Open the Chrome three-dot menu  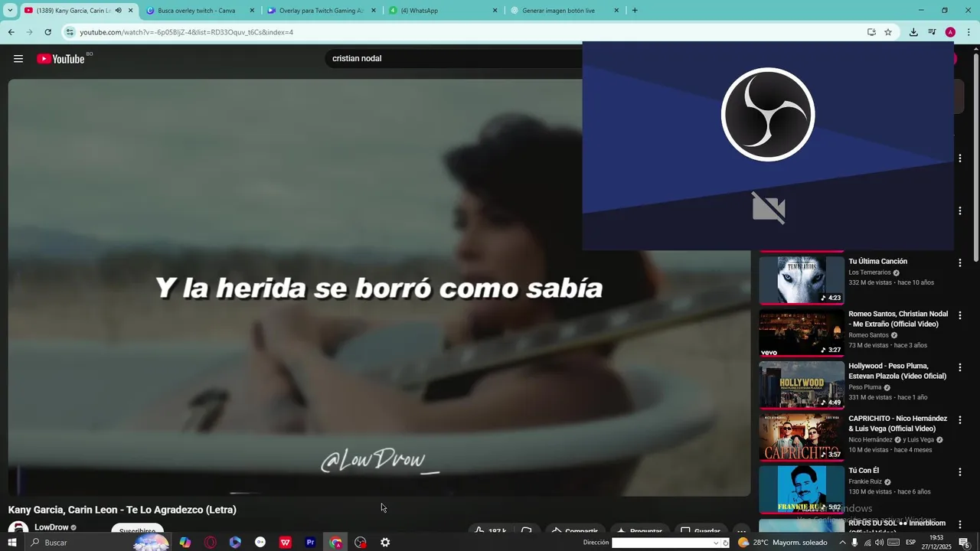969,32
